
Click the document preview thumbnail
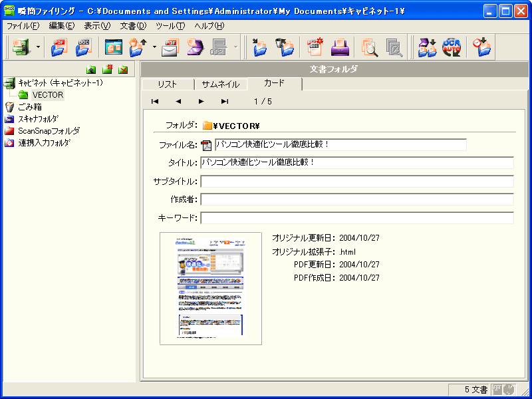click(211, 289)
